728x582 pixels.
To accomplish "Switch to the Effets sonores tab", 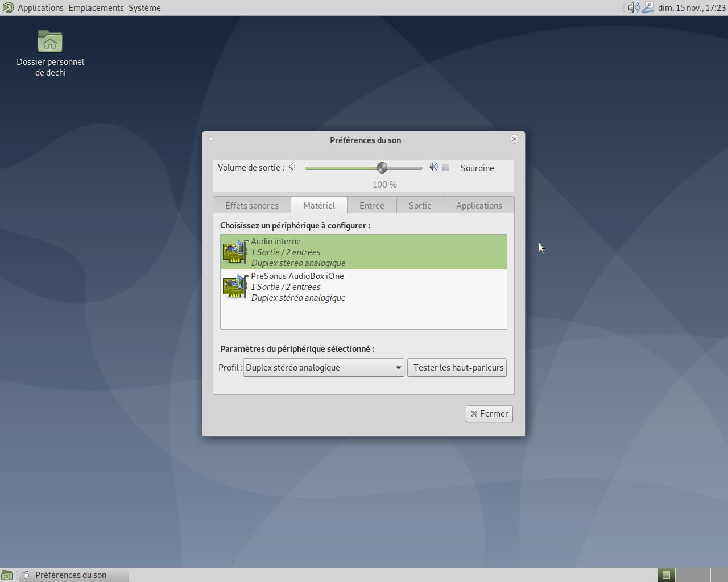I will pos(252,206).
